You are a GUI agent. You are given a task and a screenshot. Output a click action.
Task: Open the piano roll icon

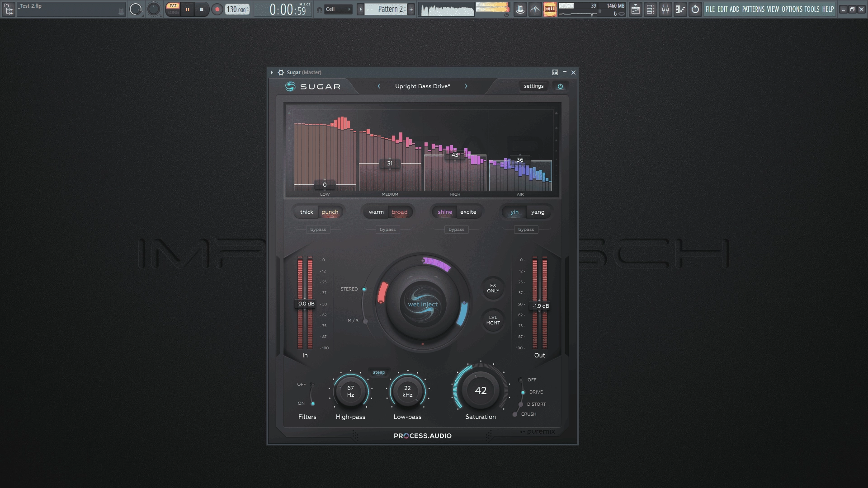[x=680, y=9]
